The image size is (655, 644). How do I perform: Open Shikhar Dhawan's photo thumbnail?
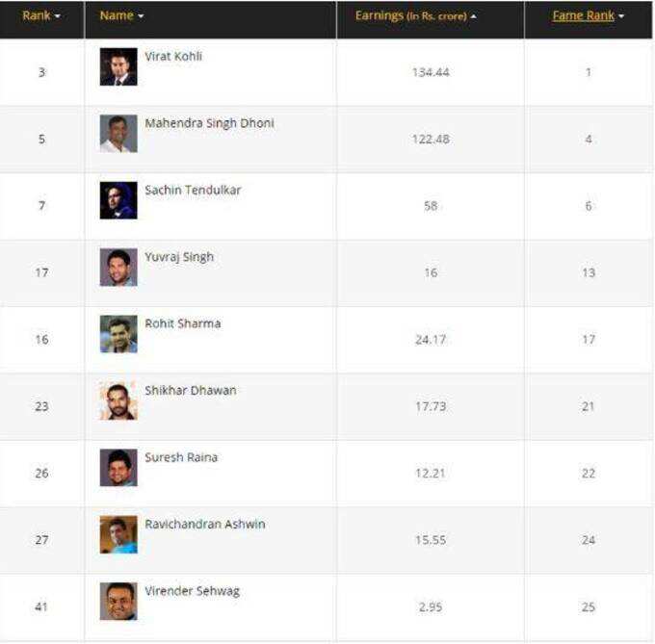tap(118, 400)
